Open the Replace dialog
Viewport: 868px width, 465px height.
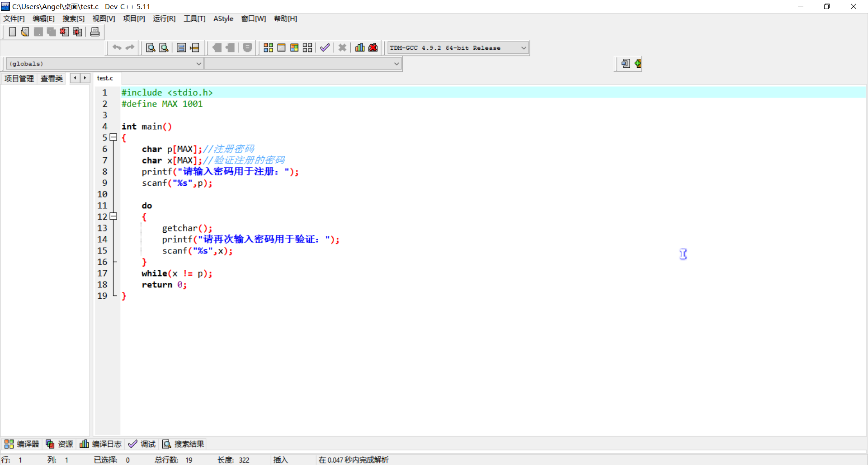164,47
